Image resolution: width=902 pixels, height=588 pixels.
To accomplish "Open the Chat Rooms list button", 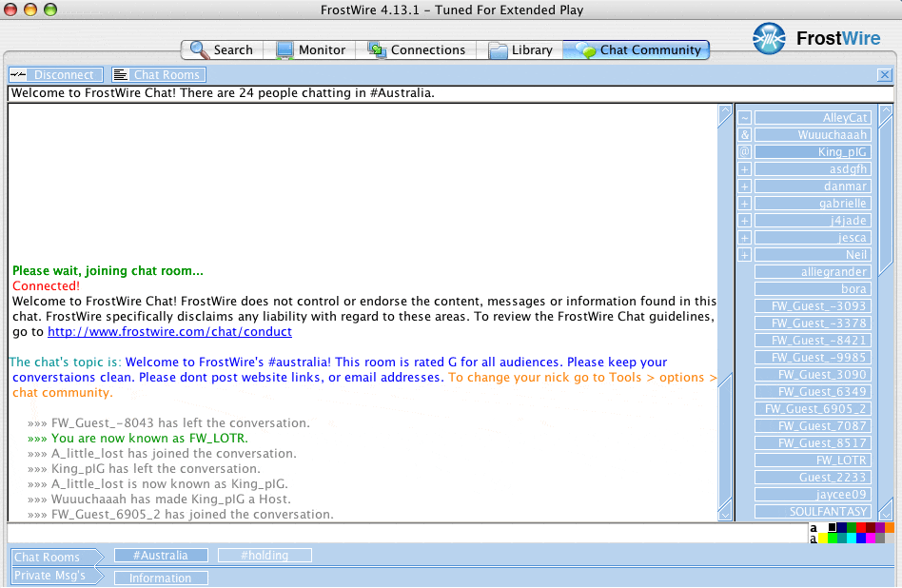I will [158, 74].
